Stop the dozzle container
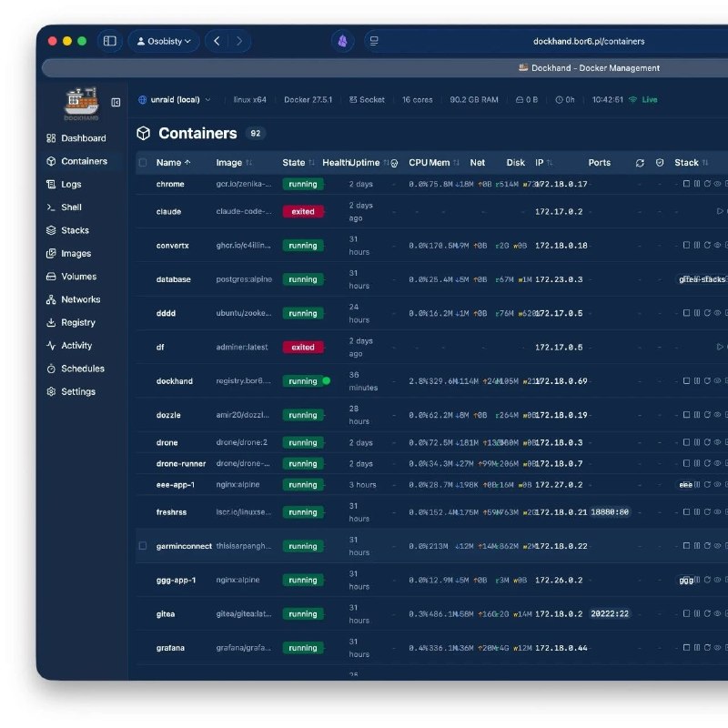 [x=686, y=415]
